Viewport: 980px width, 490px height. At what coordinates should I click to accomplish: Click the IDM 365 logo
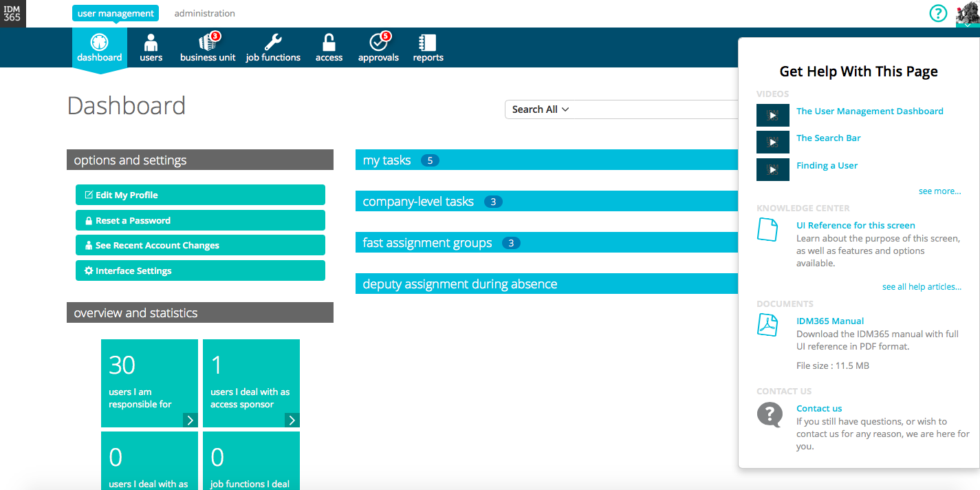[x=12, y=13]
